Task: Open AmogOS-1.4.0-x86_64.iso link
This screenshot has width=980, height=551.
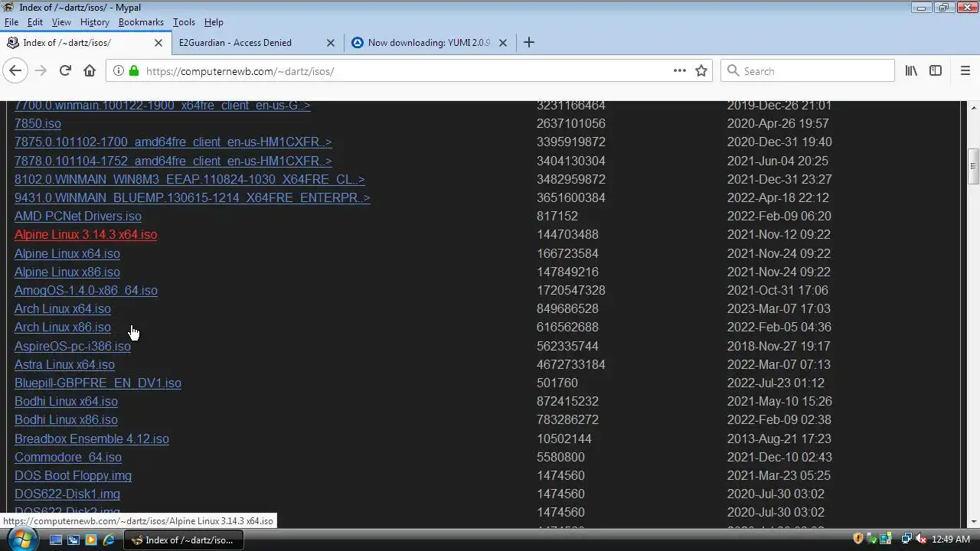Action: coord(86,290)
